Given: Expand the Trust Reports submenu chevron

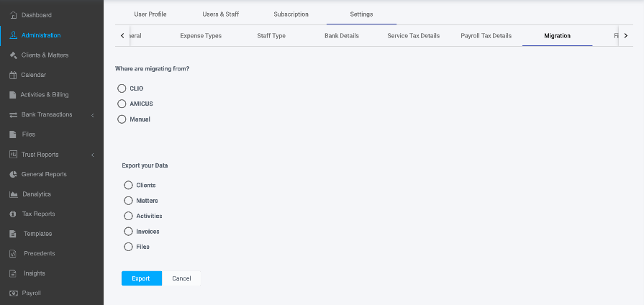Looking at the screenshot, I should (x=93, y=155).
